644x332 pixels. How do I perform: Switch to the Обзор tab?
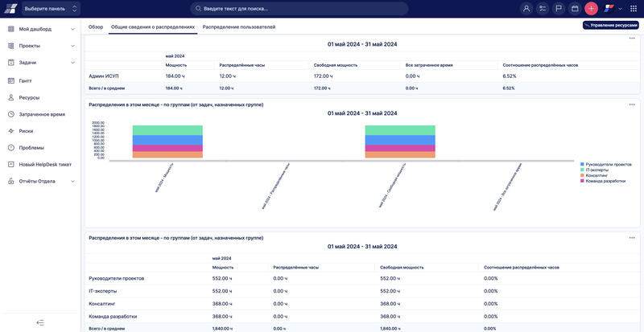pos(96,27)
